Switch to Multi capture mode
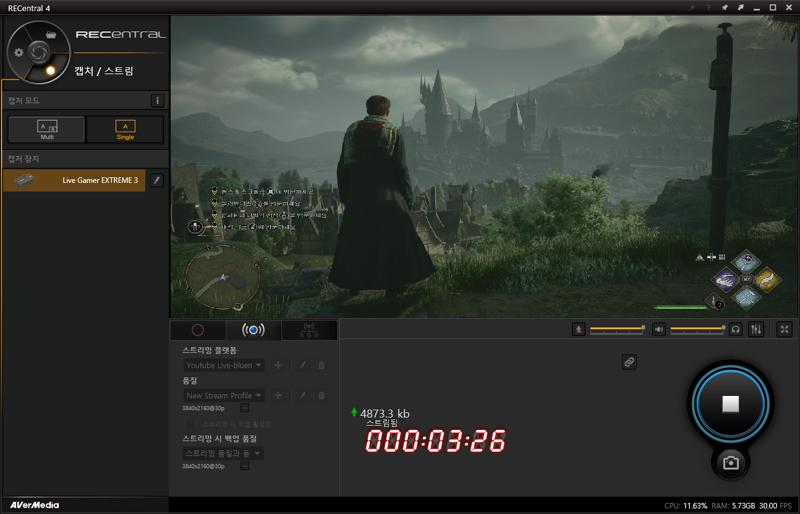This screenshot has height=514, width=800. 47,129
